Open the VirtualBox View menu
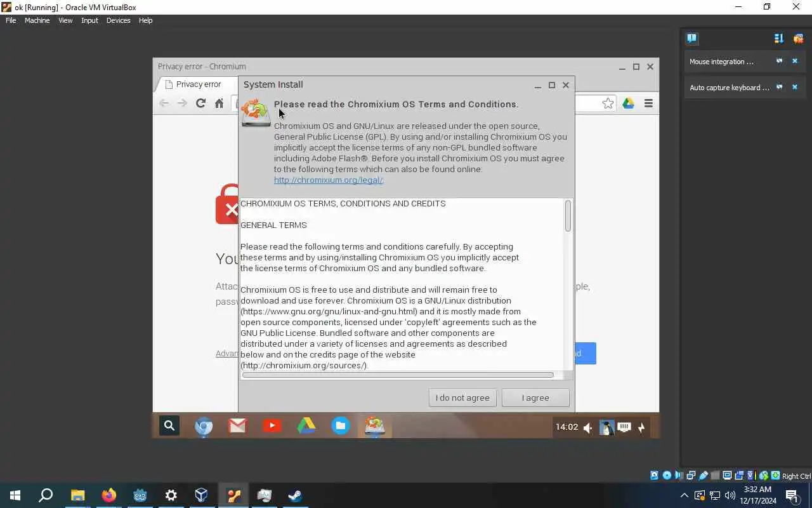The width and height of the screenshot is (812, 508). [x=65, y=20]
